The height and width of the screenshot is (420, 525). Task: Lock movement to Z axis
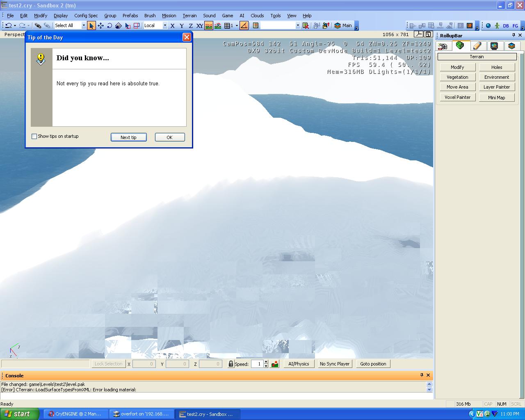coord(190,25)
